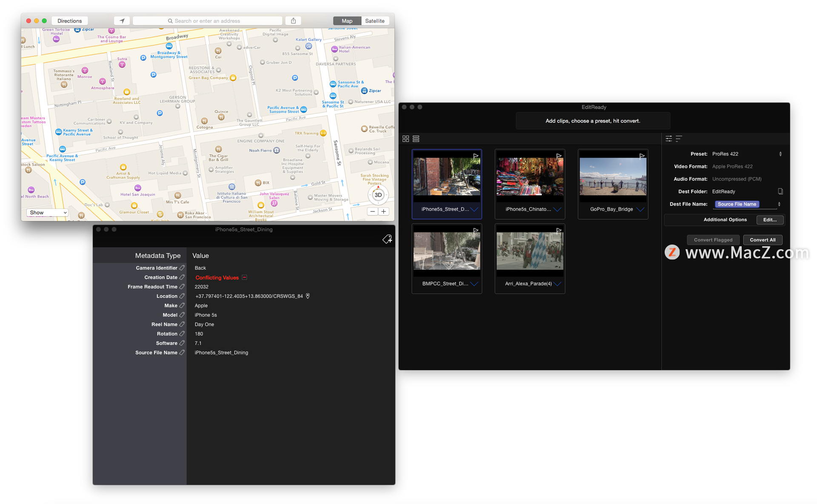
Task: Switch EditReady to list view icon
Action: (416, 139)
